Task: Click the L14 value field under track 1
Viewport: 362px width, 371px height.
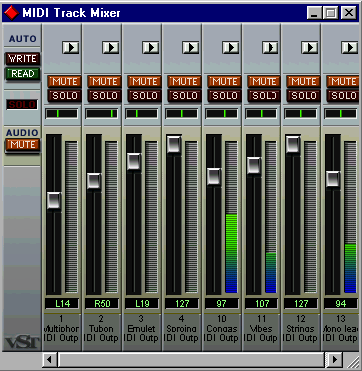Action: (x=62, y=303)
